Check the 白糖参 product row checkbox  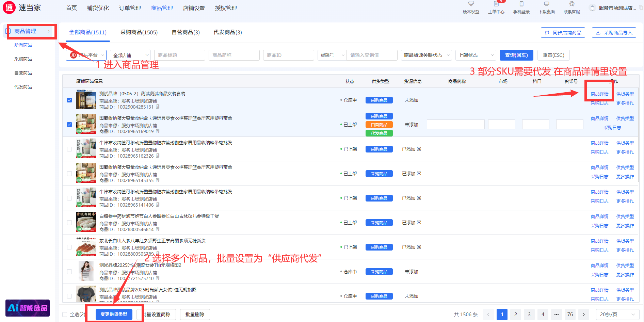point(69,223)
